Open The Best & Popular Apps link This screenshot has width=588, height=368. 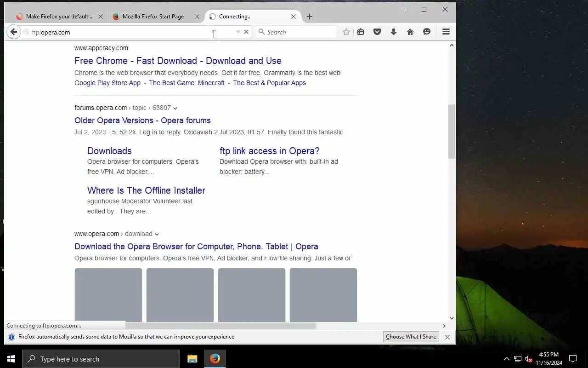(269, 83)
